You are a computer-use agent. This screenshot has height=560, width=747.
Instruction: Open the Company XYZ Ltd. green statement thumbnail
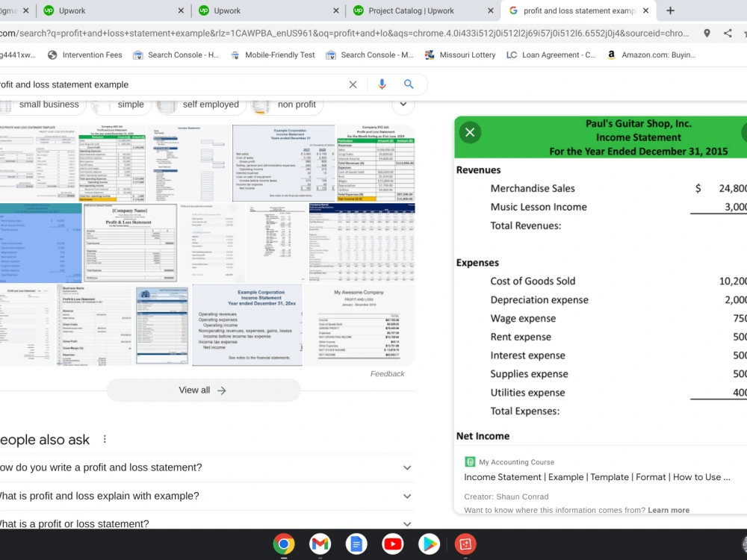click(x=376, y=163)
